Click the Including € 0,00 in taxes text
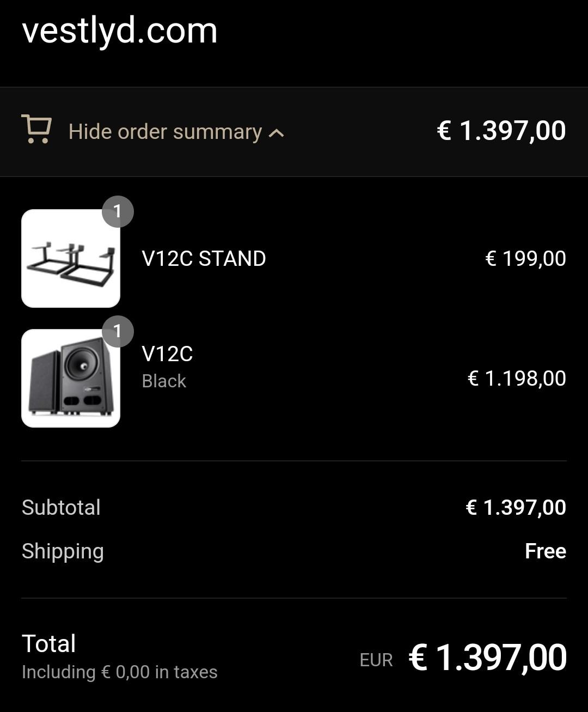This screenshot has width=588, height=712. tap(120, 672)
